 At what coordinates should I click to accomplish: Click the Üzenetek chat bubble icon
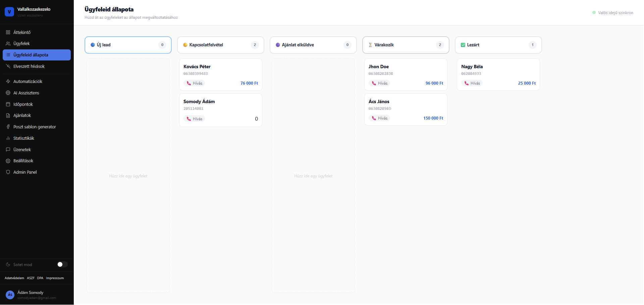[x=8, y=149]
